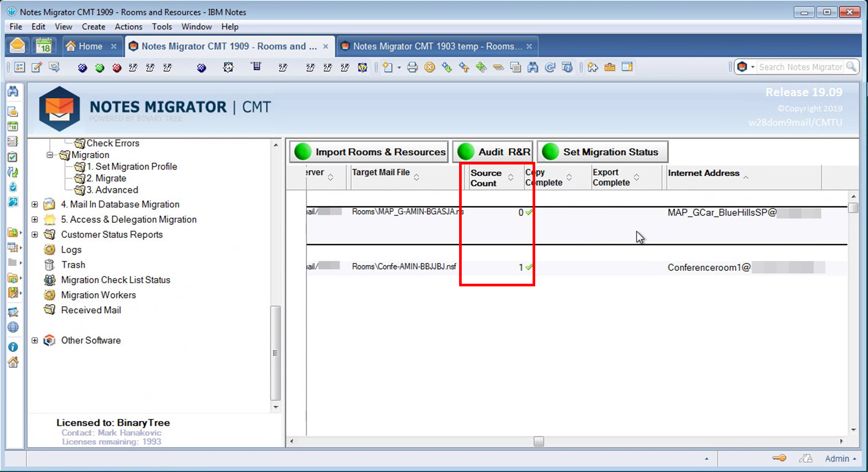The width and height of the screenshot is (868, 472).
Task: Select the Conferenceroom1@ row
Action: point(577,267)
